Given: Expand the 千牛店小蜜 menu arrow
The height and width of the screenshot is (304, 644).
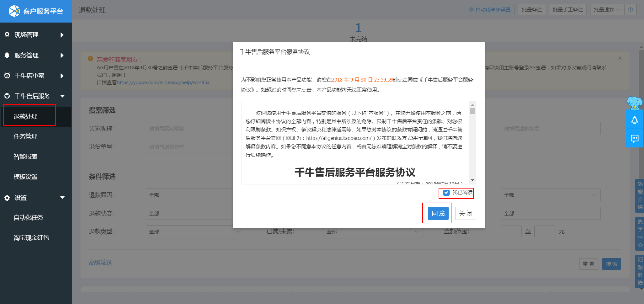Looking at the screenshot, I should (x=62, y=76).
